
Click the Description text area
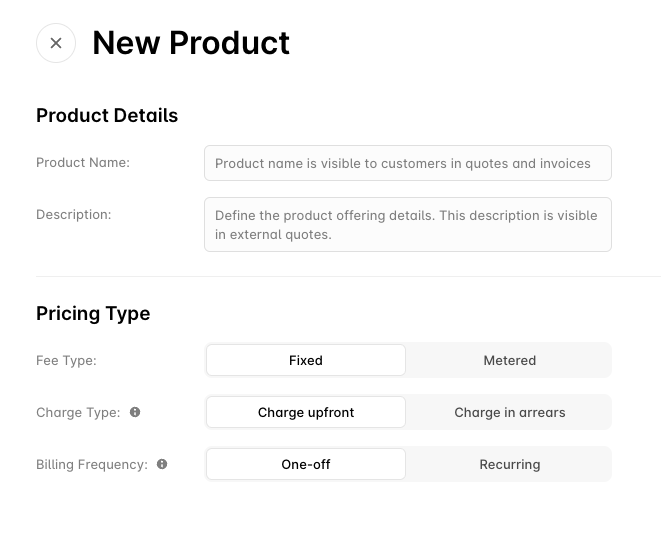pos(408,225)
